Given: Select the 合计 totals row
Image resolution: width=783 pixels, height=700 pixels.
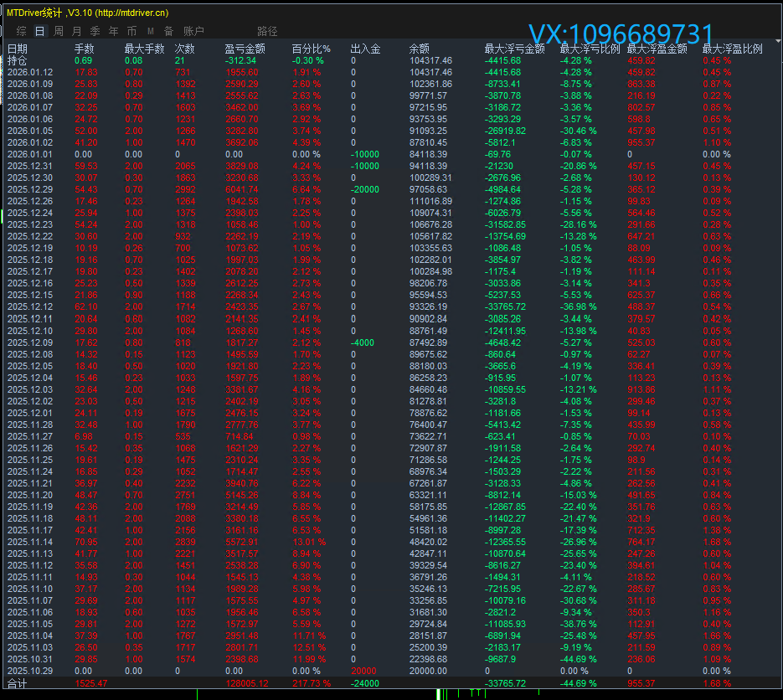Looking at the screenshot, I should (x=18, y=684).
